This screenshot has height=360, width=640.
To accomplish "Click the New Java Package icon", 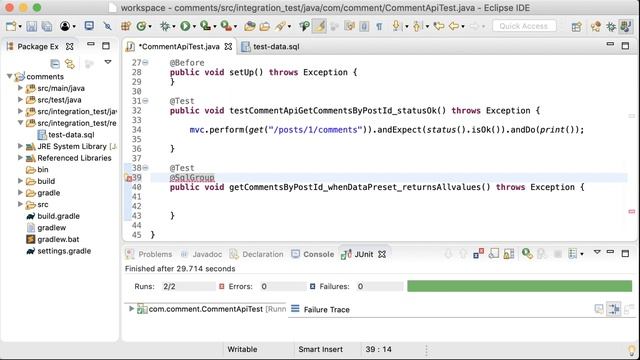I will [126, 26].
